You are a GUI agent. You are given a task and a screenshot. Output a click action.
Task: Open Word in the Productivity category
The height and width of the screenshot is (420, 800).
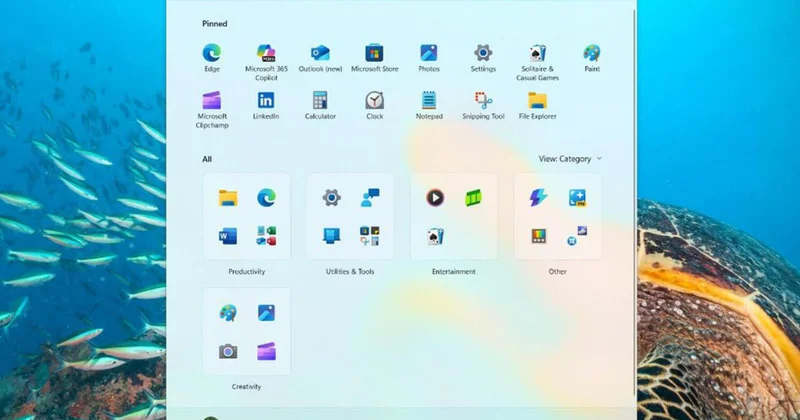[228, 236]
